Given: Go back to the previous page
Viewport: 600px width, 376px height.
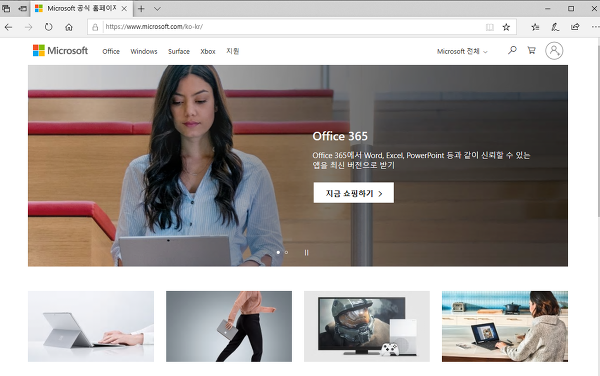Looking at the screenshot, I should [8, 27].
